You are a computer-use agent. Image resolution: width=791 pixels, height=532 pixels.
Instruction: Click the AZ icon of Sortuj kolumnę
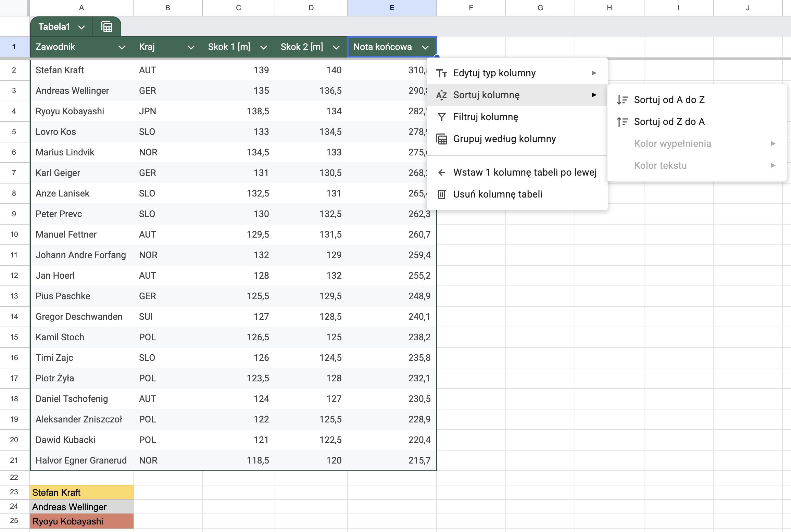442,95
